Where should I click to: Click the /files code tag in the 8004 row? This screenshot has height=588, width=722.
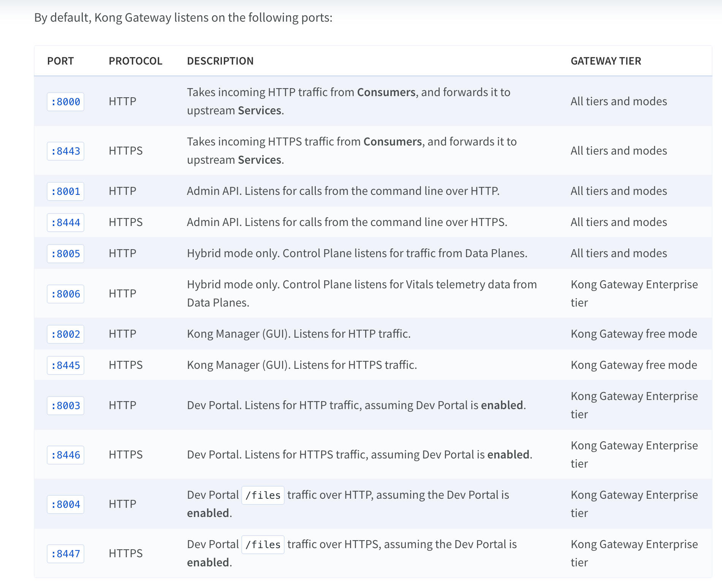pos(263,495)
